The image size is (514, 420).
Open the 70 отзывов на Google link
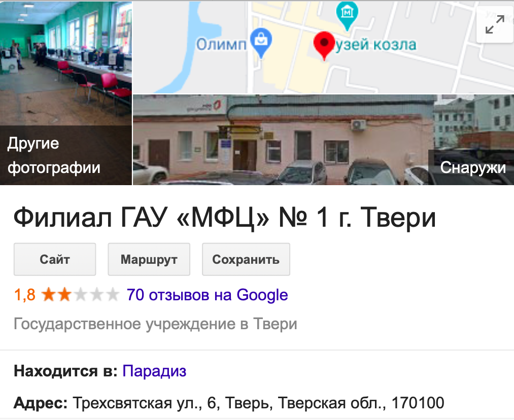[x=207, y=295]
